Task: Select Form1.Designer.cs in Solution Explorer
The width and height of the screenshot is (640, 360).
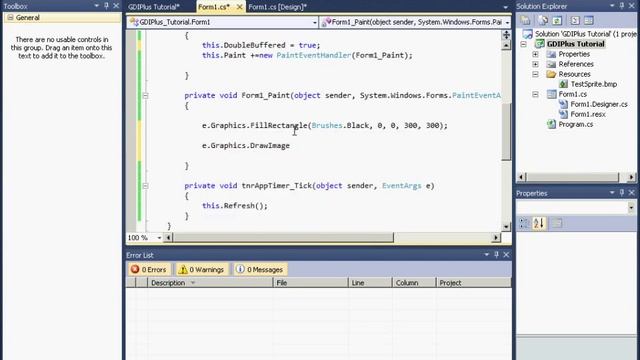Action: click(599, 104)
